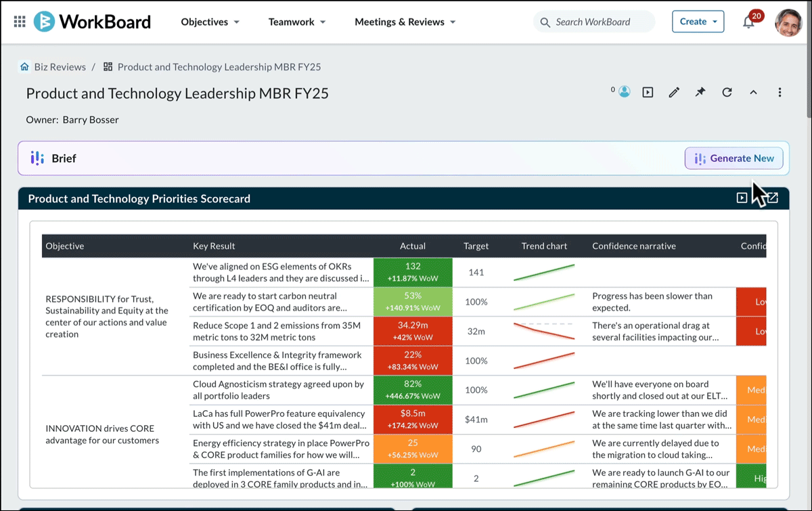812x511 pixels.
Task: Open the trend chart for the ESG elements row
Action: (x=544, y=272)
